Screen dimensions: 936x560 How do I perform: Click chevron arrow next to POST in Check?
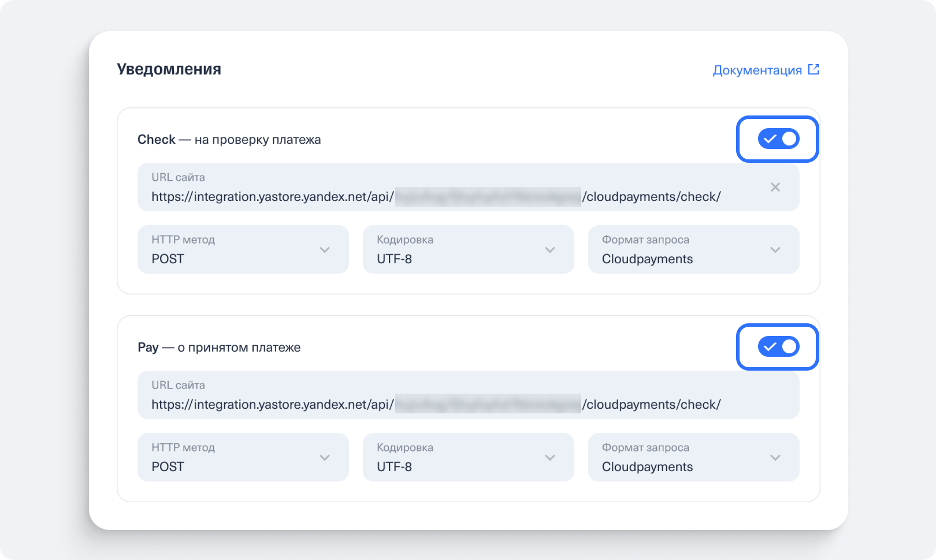coord(325,250)
